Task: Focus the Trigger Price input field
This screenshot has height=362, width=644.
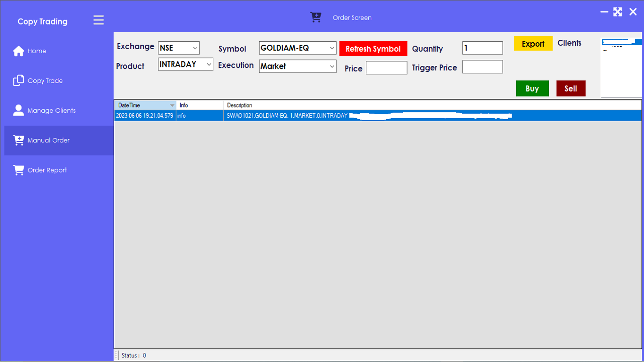Action: click(482, 67)
